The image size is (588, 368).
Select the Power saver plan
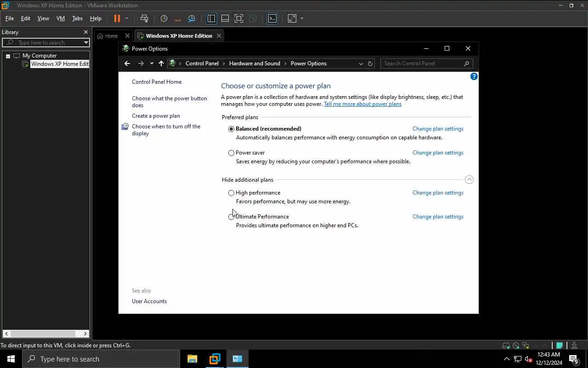click(231, 153)
